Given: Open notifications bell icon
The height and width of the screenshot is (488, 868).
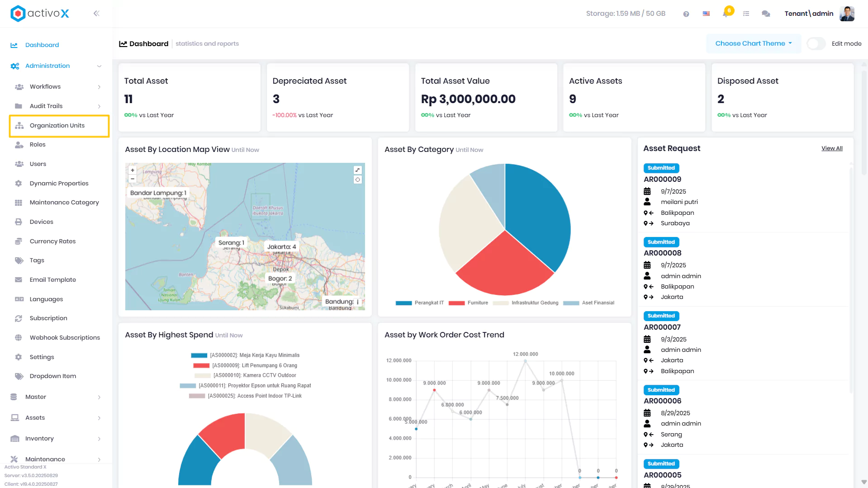Looking at the screenshot, I should pyautogui.click(x=726, y=14).
